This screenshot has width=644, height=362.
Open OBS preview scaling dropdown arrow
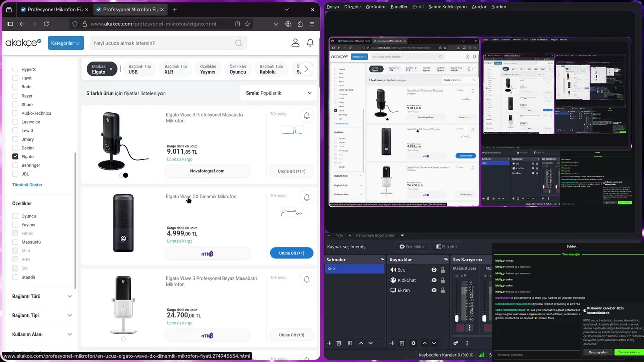click(402, 235)
